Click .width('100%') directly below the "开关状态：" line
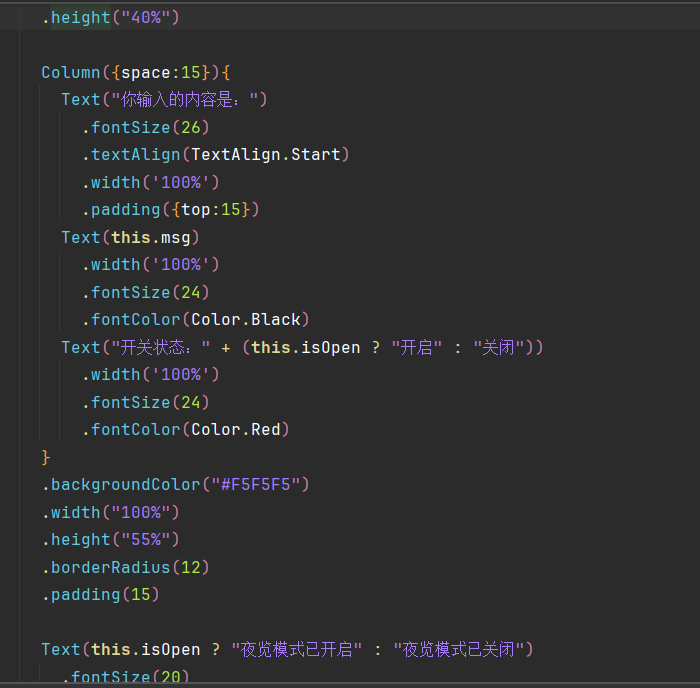This screenshot has width=700, height=688. [151, 375]
